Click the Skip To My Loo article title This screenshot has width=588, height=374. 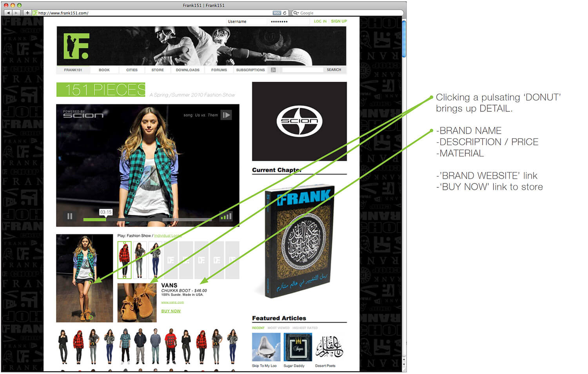pos(264,366)
